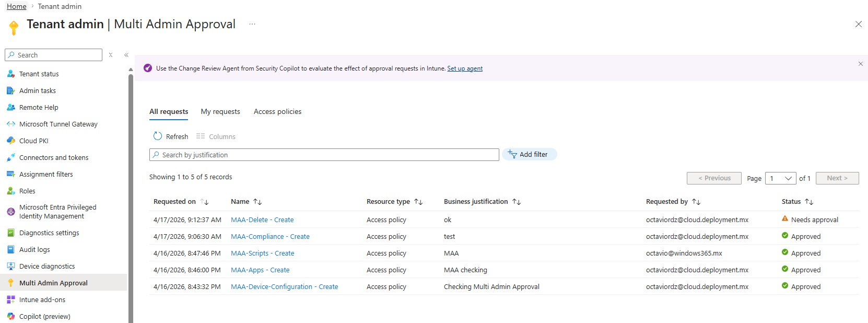Click the Showing 1 to 5 of 5 records text

coord(191,177)
